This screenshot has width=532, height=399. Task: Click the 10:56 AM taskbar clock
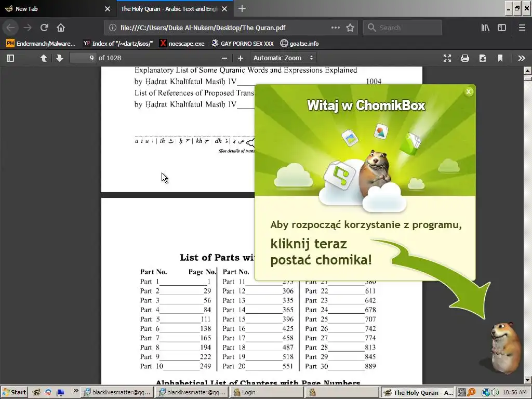pos(515,392)
